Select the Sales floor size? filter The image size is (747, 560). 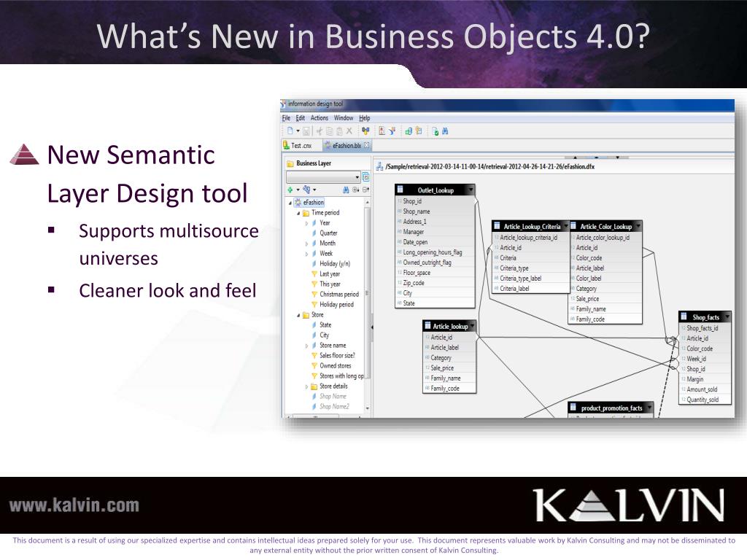click(x=337, y=356)
